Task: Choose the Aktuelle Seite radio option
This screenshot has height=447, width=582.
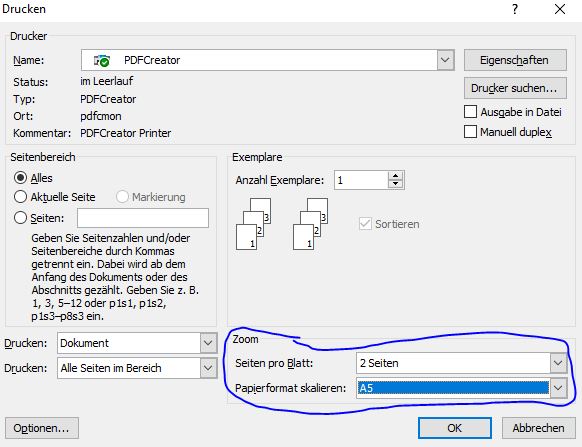Action: (20, 196)
